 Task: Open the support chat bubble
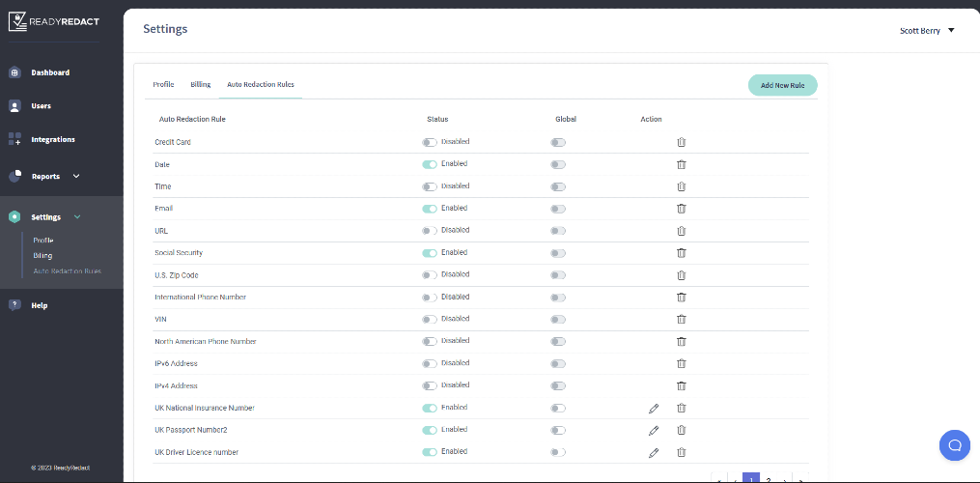(x=954, y=444)
